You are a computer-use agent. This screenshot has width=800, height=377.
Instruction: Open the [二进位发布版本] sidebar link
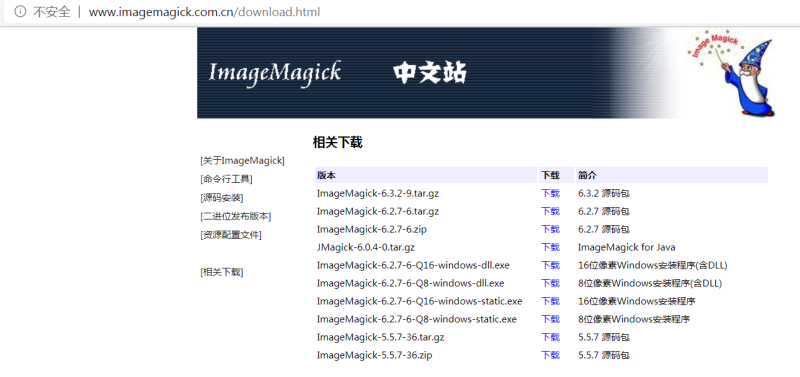(236, 216)
